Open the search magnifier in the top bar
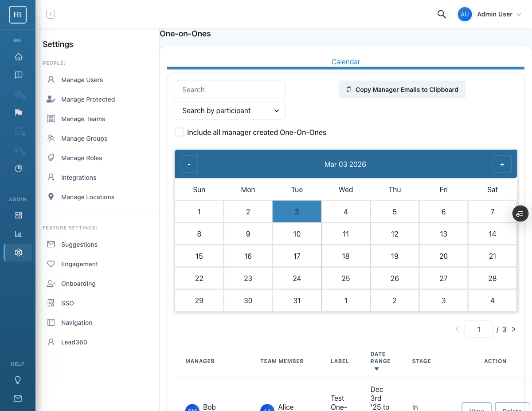 coord(442,14)
